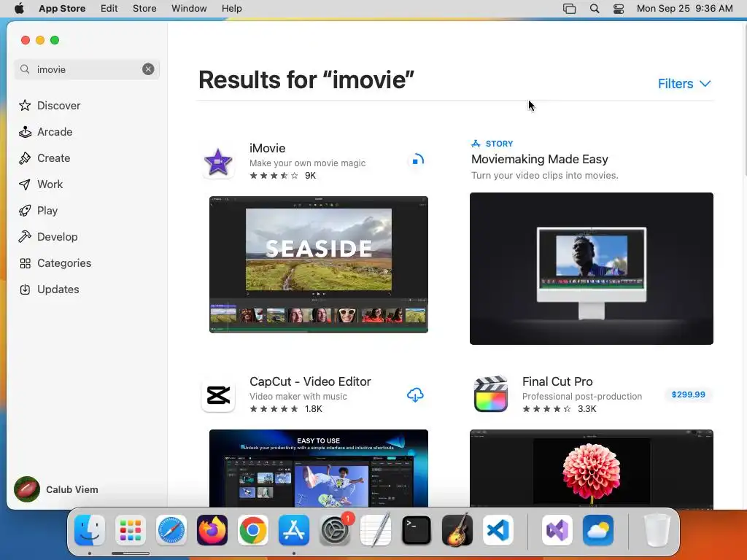Viewport: 747px width, 560px height.
Task: Open System Settings from the Dock
Action: pyautogui.click(x=334, y=530)
